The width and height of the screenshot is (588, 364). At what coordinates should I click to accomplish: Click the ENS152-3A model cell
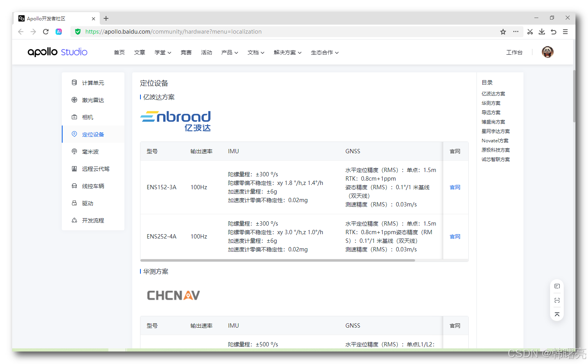click(162, 187)
